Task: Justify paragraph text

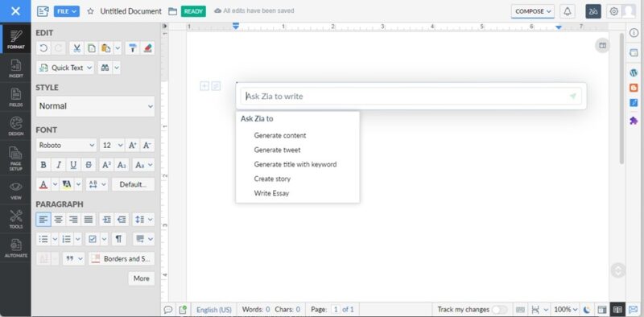Action: pyautogui.click(x=89, y=220)
